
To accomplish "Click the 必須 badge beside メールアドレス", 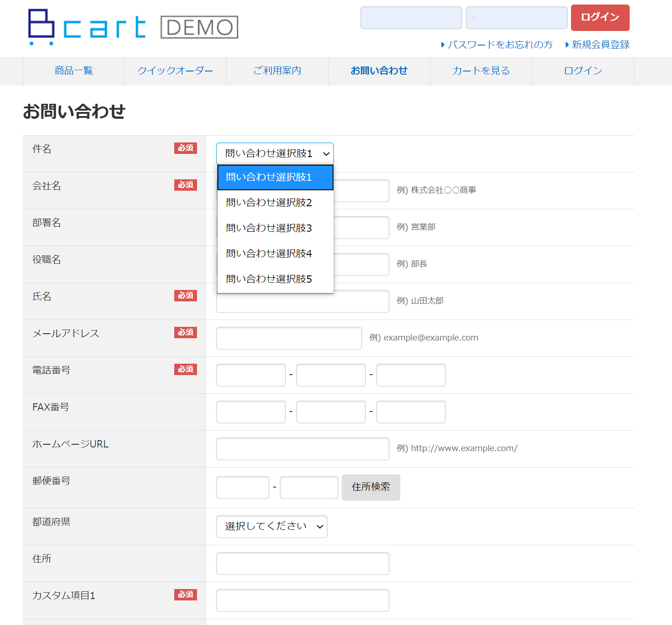I will click(x=186, y=332).
